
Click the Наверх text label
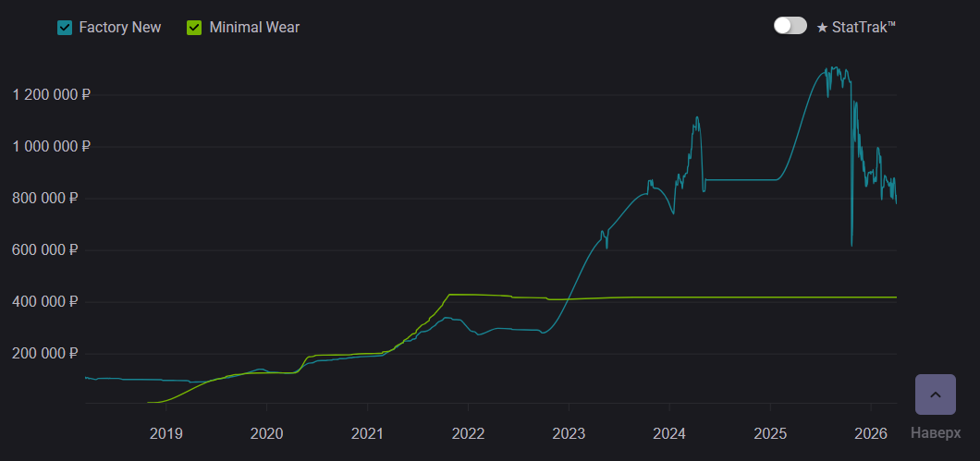pos(935,432)
